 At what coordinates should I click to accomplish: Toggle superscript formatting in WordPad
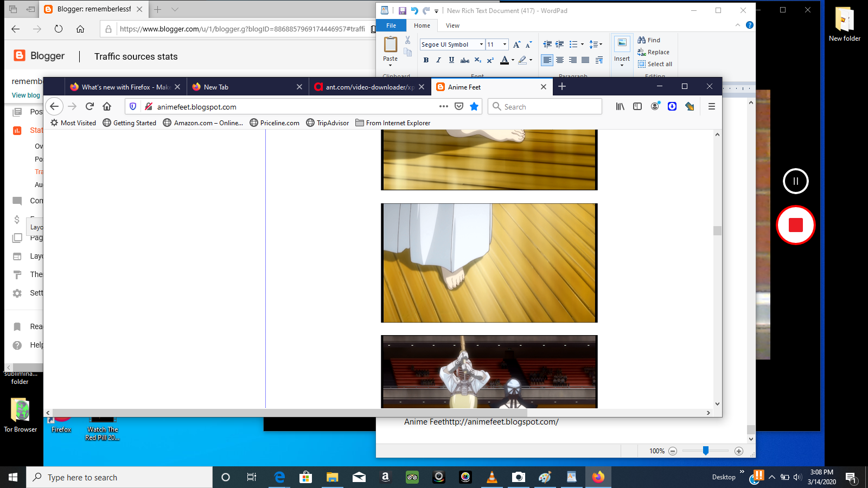pos(490,60)
